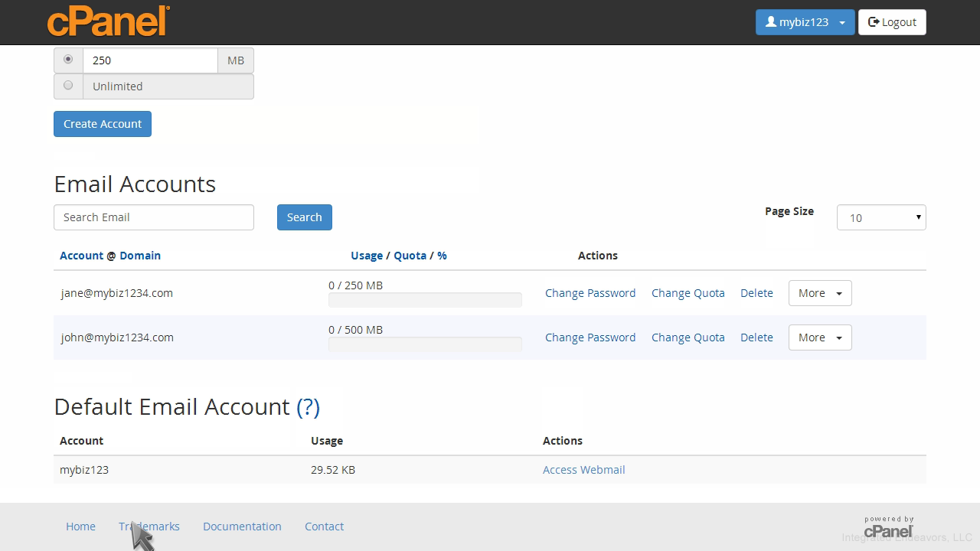The width and height of the screenshot is (980, 551).
Task: Click the Search button
Action: [304, 217]
